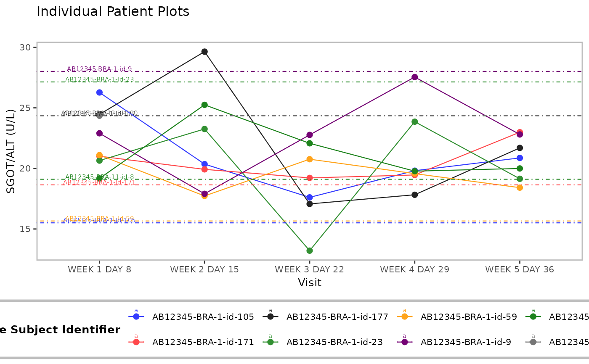Click the red legend marker for id-171
The height and width of the screenshot is (364, 589).
tap(136, 342)
